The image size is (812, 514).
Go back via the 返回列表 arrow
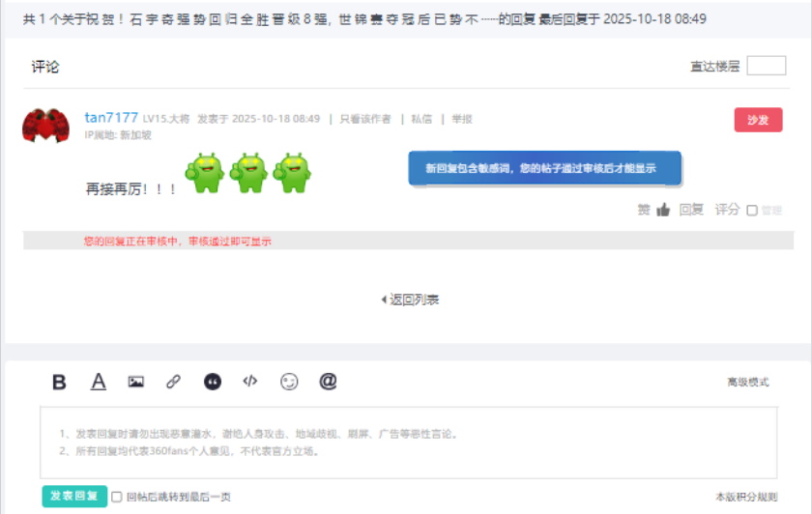[410, 300]
